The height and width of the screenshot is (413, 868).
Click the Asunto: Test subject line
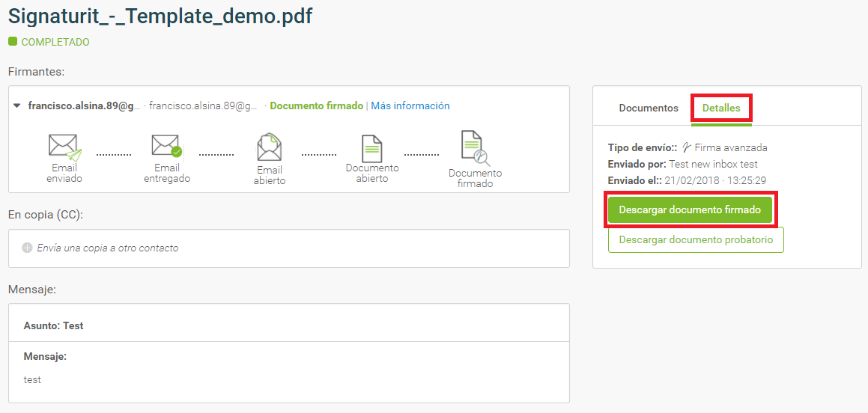(x=53, y=325)
